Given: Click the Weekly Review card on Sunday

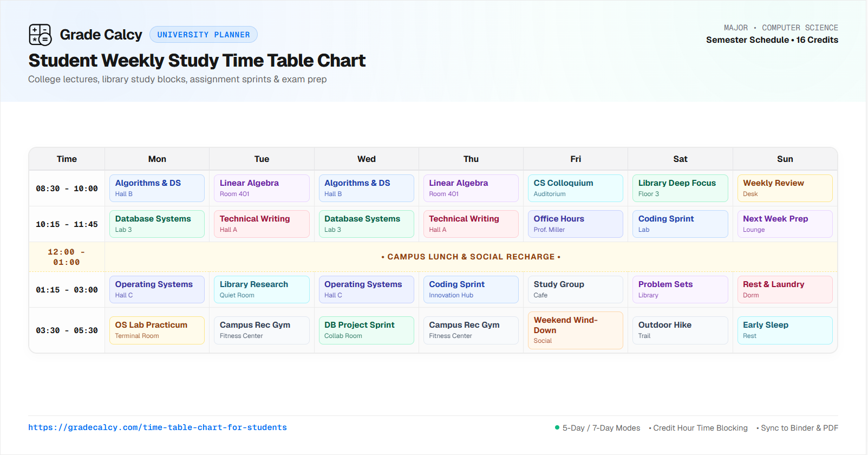Looking at the screenshot, I should pyautogui.click(x=785, y=188).
